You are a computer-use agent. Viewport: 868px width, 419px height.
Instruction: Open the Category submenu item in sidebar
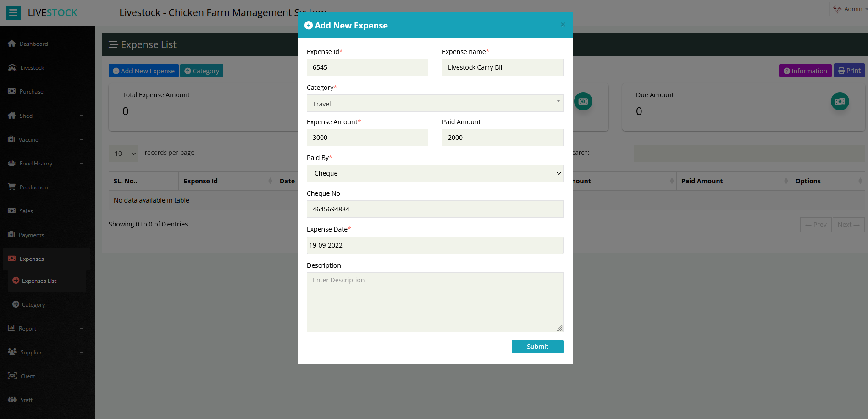pyautogui.click(x=33, y=305)
